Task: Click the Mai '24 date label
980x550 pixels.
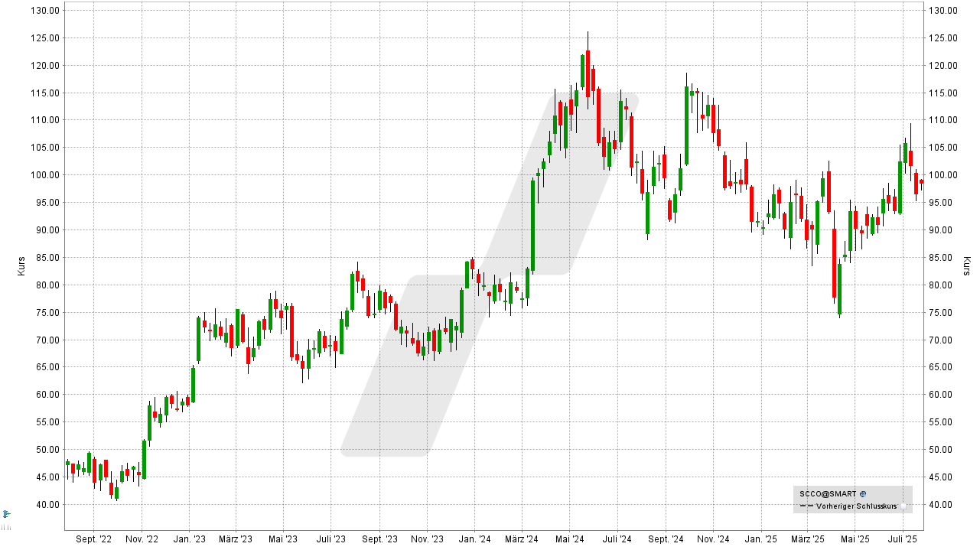Action: pyautogui.click(x=568, y=540)
